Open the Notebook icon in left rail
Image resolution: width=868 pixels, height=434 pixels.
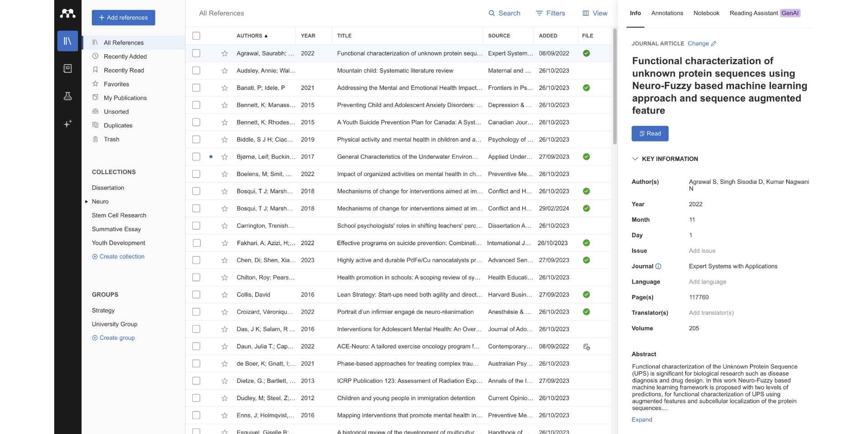pos(67,69)
